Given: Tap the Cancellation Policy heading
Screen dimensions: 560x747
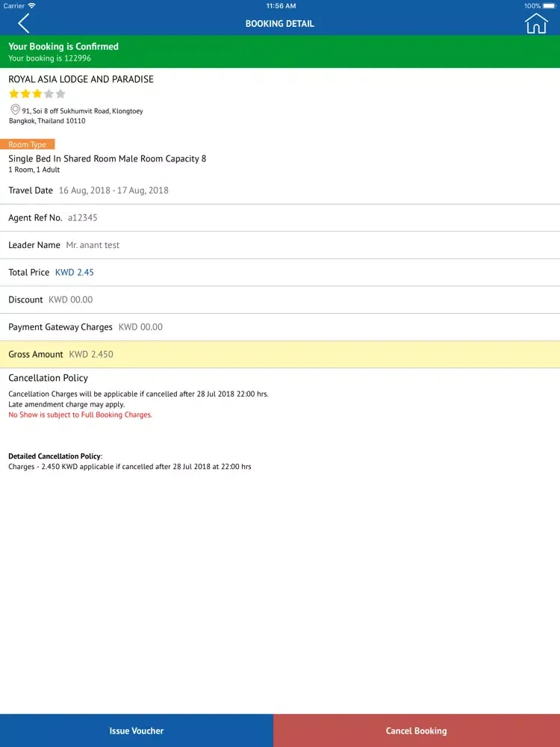Looking at the screenshot, I should [x=48, y=378].
